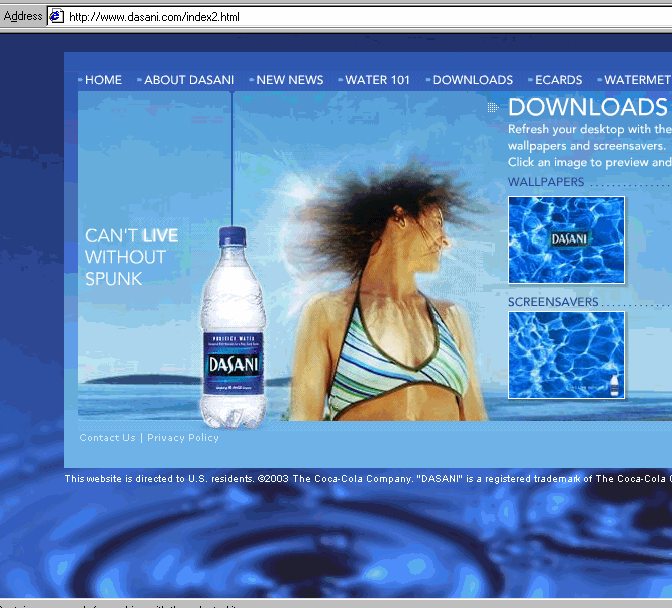
Task: Click the large DOWNLOADS heading
Action: (588, 107)
